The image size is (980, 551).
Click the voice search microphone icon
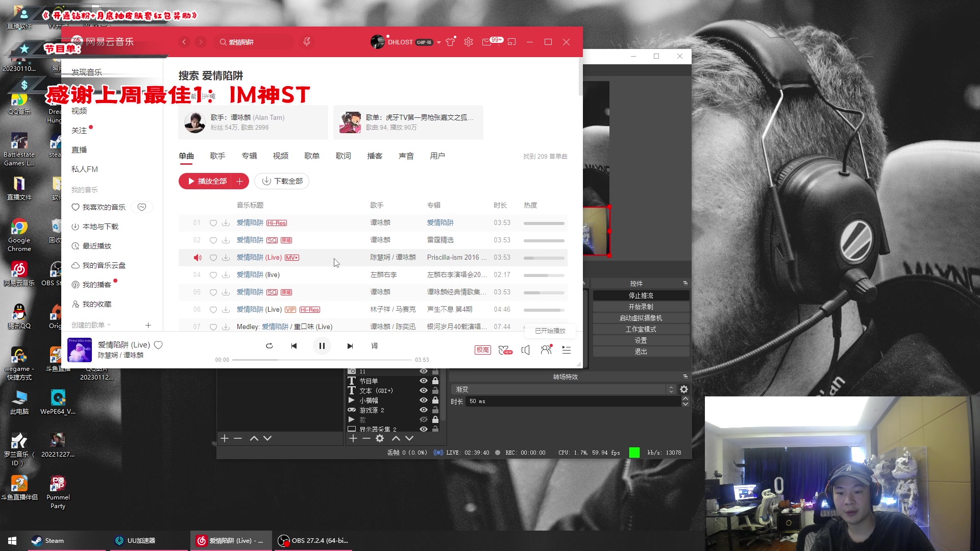click(x=307, y=42)
